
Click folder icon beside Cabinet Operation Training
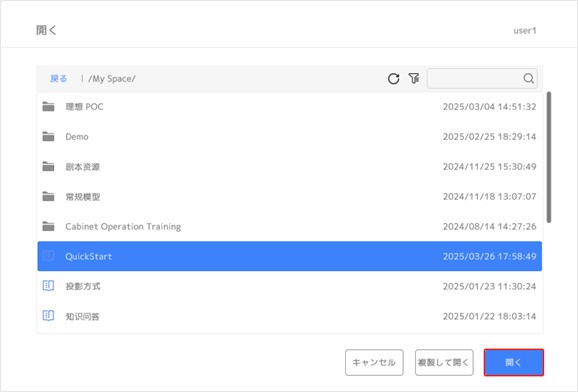(x=48, y=226)
